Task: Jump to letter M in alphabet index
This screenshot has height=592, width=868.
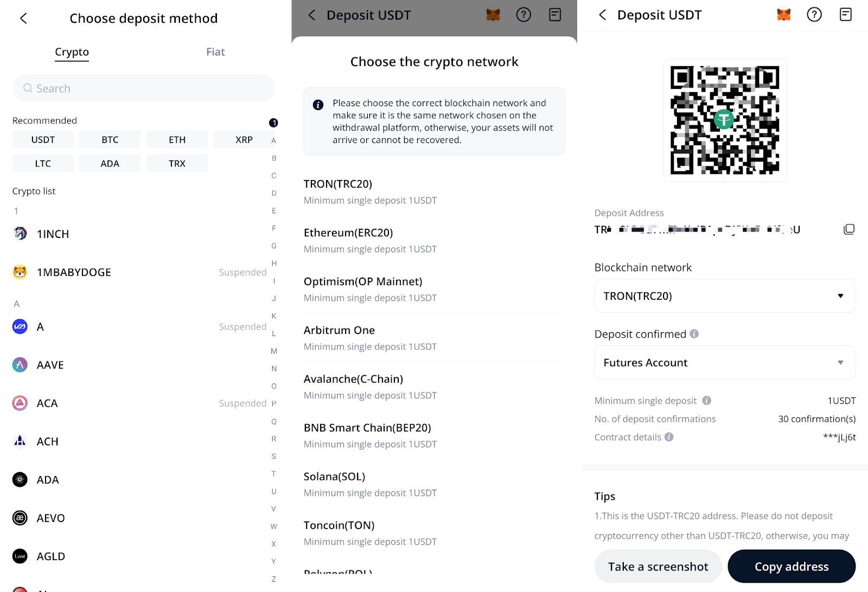Action: 274,351
